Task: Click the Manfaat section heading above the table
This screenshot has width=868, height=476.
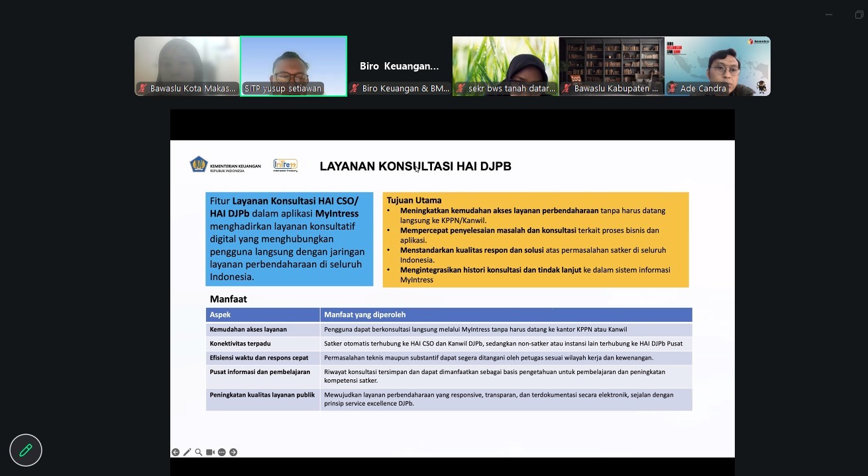Action: coord(229,299)
